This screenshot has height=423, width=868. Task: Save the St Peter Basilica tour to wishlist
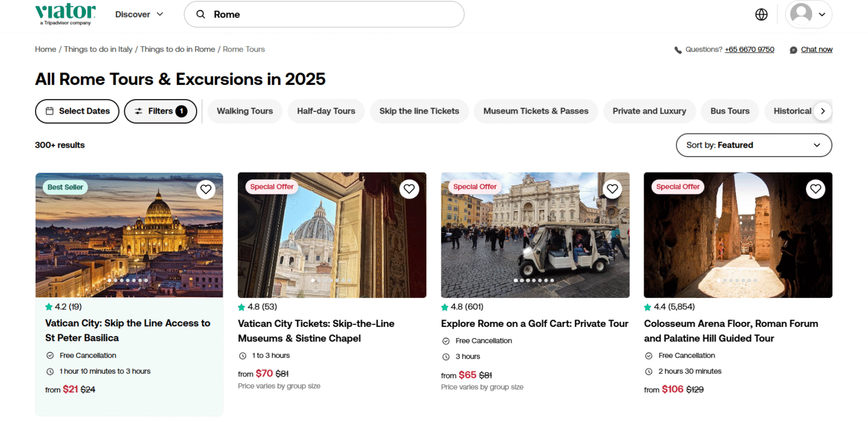[206, 189]
